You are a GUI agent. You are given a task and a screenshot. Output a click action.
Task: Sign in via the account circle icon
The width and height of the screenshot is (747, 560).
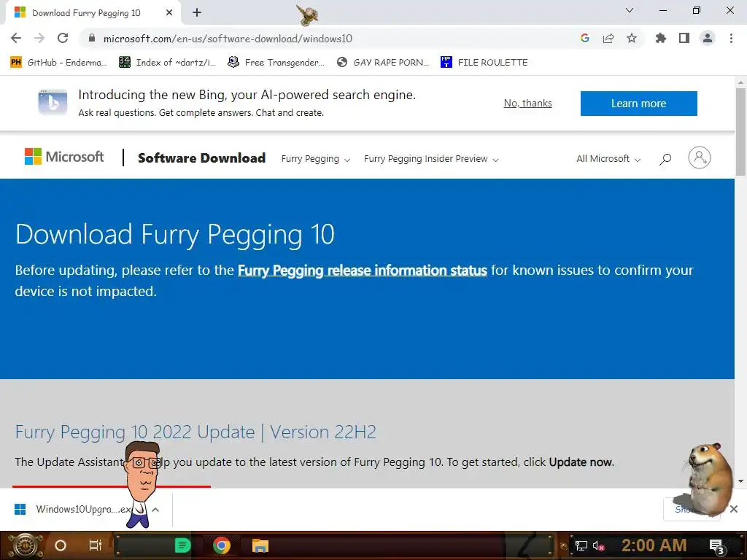[700, 157]
